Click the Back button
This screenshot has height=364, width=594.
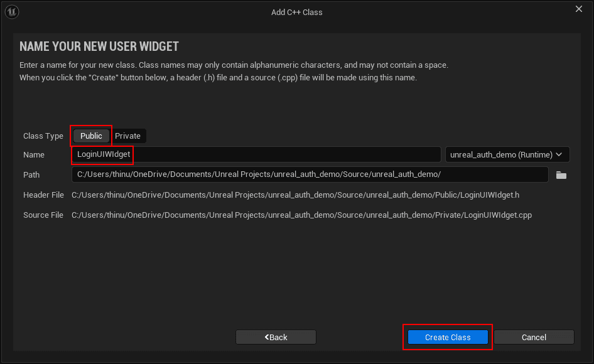[276, 337]
